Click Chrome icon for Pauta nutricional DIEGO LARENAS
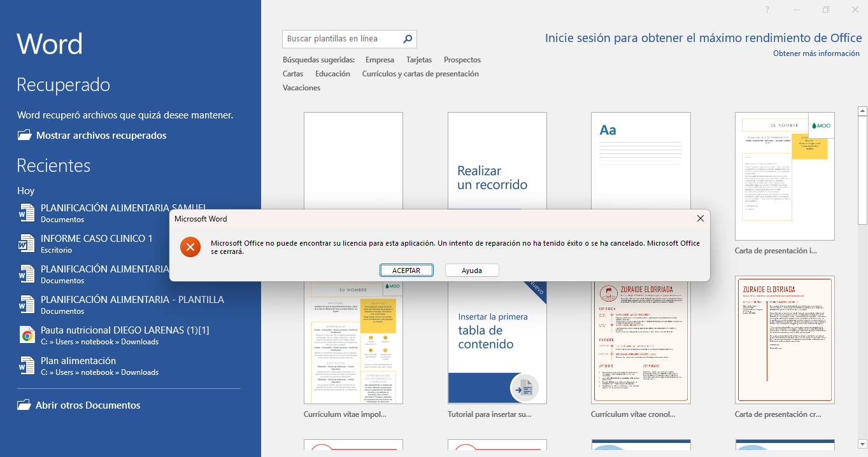Screen dimensions: 868x457 coord(27,335)
